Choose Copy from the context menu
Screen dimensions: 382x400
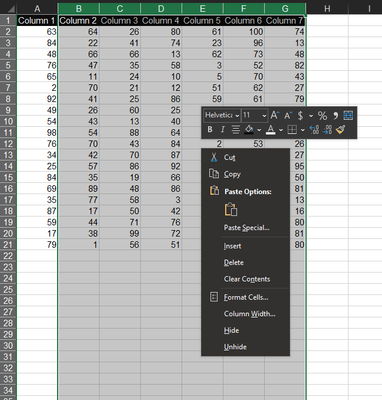(245, 174)
